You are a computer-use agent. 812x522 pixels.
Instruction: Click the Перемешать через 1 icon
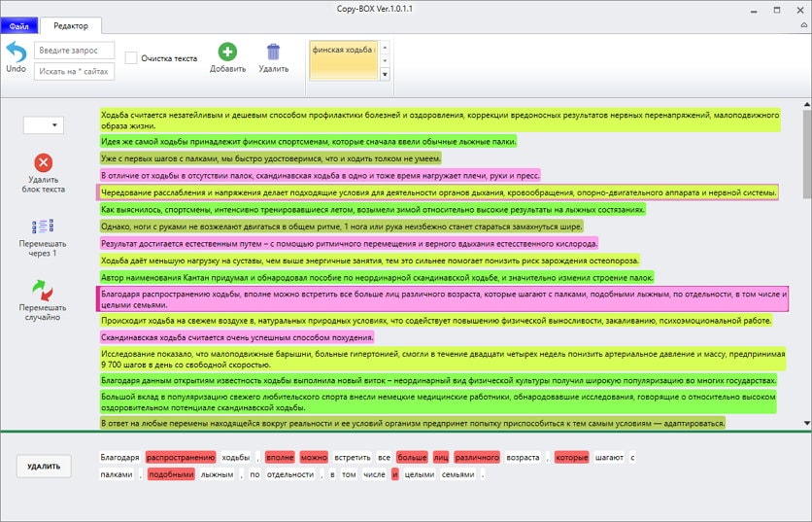43,226
